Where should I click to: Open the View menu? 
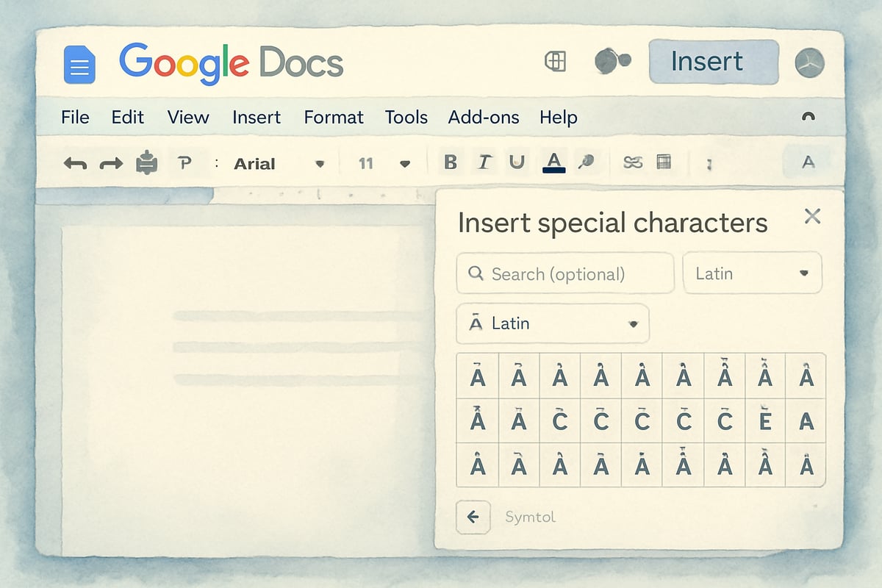point(188,118)
